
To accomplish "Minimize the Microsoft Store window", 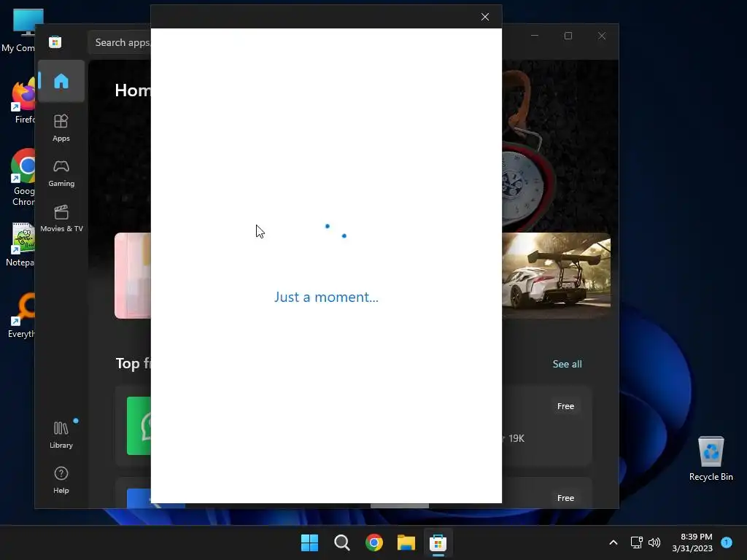I will pos(535,36).
